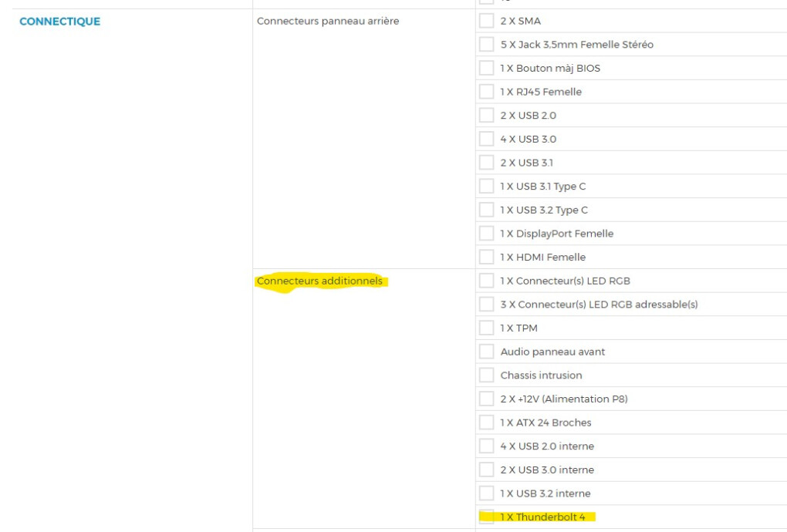
Task: Check 1 X Thunderbolt 4 highlighted option
Action: [486, 517]
